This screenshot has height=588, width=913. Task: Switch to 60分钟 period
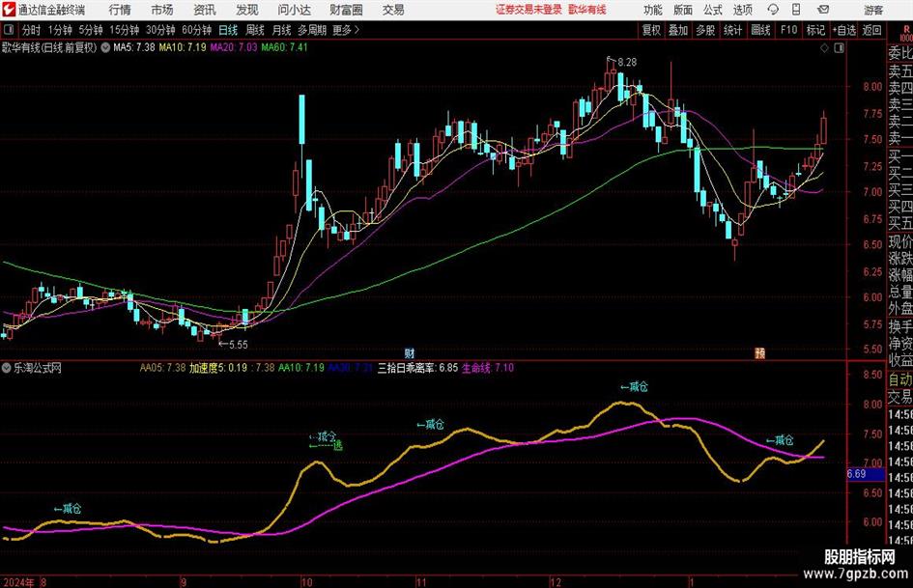[197, 30]
